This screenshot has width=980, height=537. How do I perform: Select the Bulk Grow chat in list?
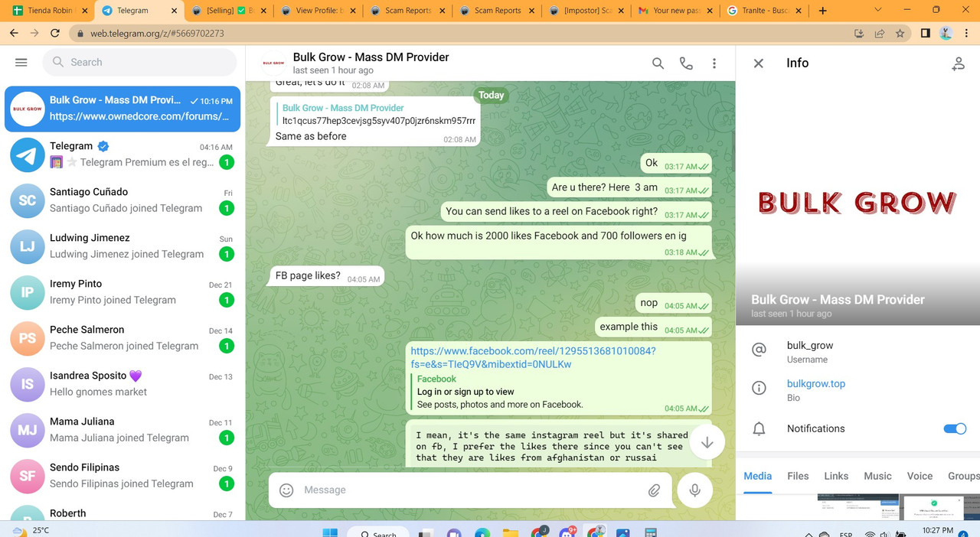click(122, 109)
